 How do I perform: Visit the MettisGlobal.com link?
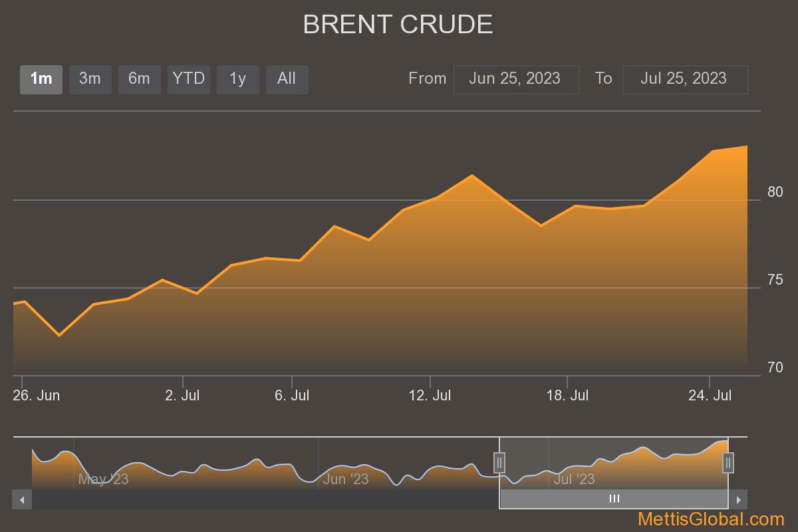(711, 519)
